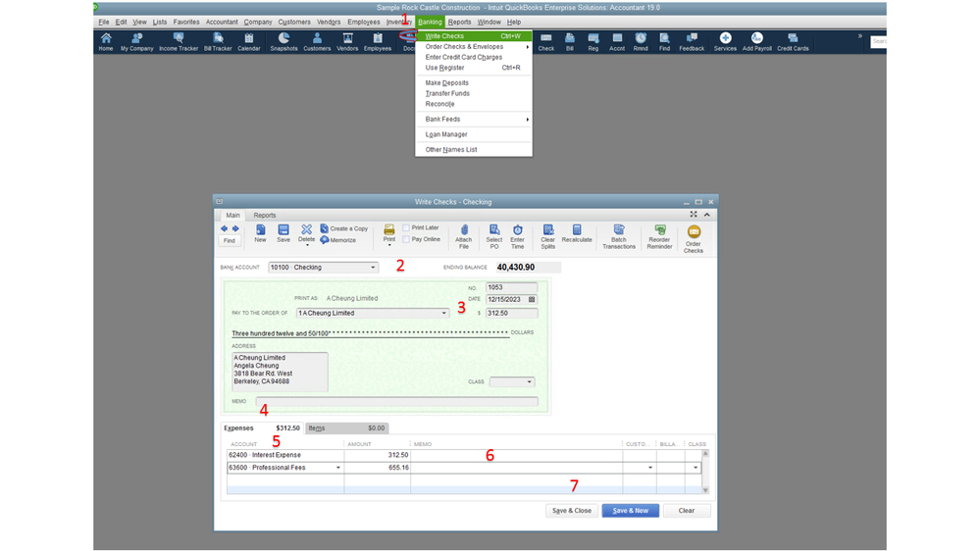Toggle the Pay Online checkbox

406,239
